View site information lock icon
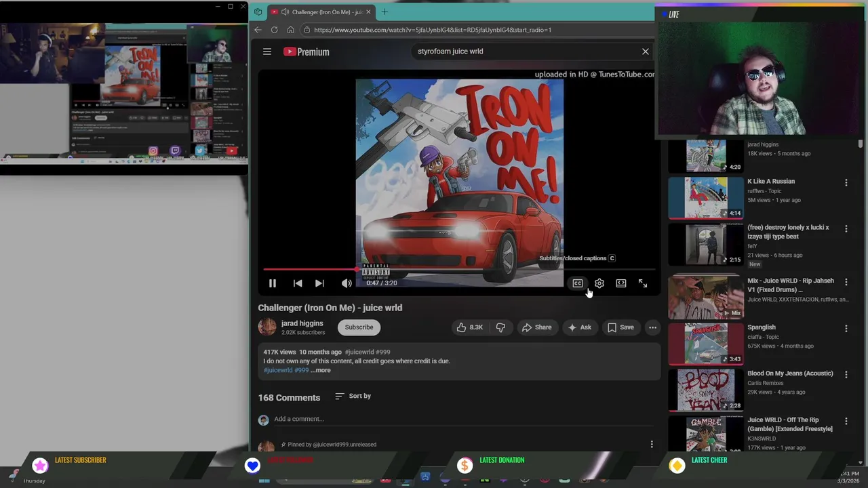The height and width of the screenshot is (488, 868). pyautogui.click(x=307, y=30)
